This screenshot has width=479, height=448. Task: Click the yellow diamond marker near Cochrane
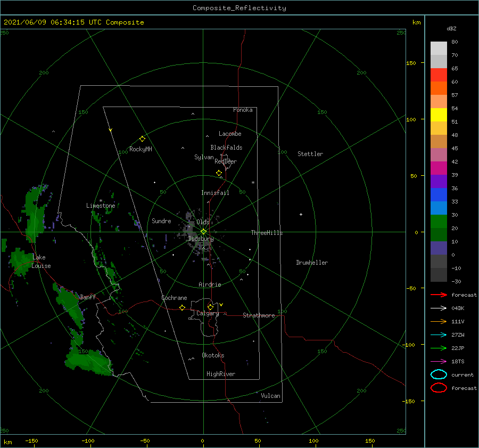point(182,308)
